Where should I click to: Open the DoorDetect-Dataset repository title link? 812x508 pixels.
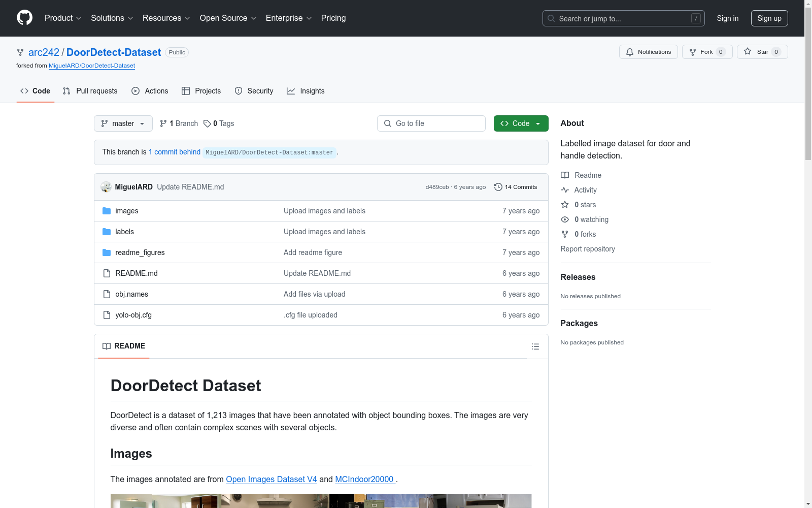(114, 52)
